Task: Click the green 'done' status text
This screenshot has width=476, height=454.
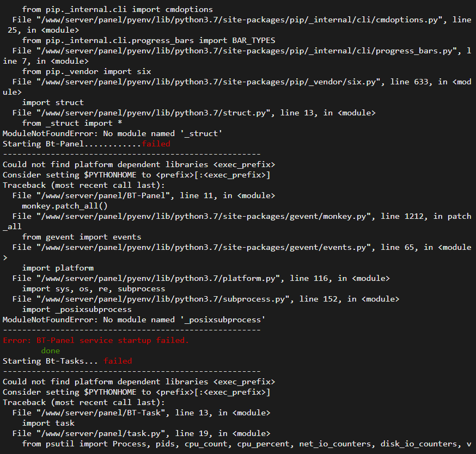Action: pos(50,351)
